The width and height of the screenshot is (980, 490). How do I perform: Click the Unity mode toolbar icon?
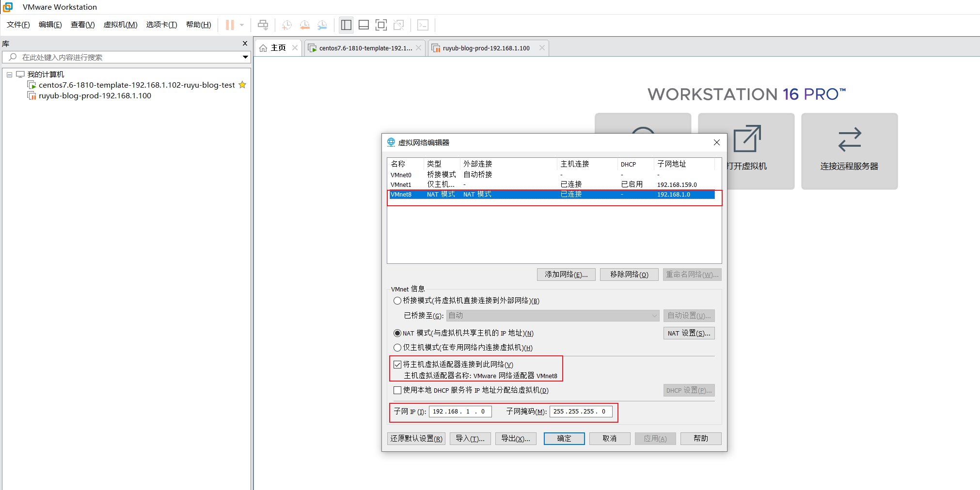click(x=399, y=25)
